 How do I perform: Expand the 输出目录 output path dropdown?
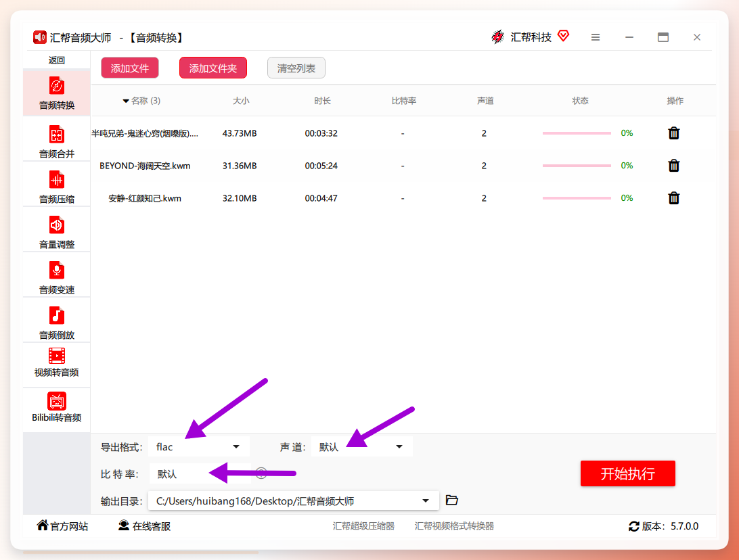coord(294,500)
